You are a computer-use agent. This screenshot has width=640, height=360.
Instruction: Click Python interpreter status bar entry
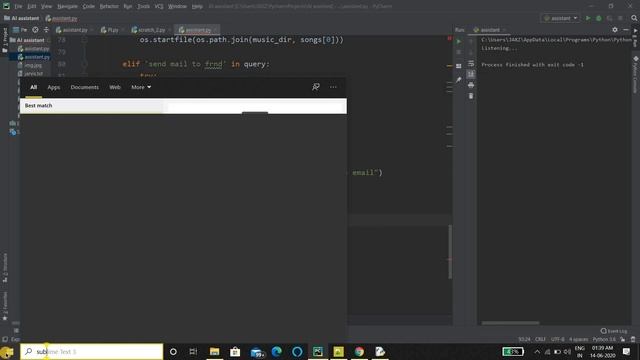pos(604,339)
